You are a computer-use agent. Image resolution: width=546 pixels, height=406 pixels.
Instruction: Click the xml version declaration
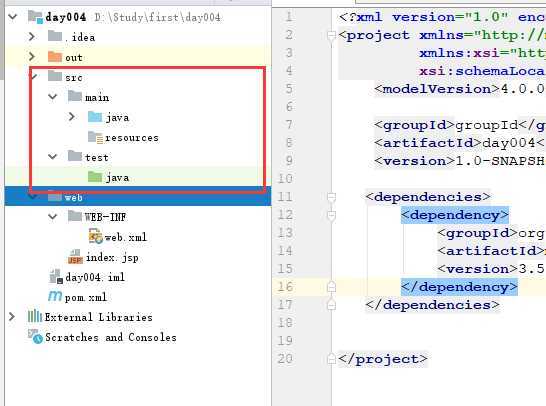(x=442, y=17)
